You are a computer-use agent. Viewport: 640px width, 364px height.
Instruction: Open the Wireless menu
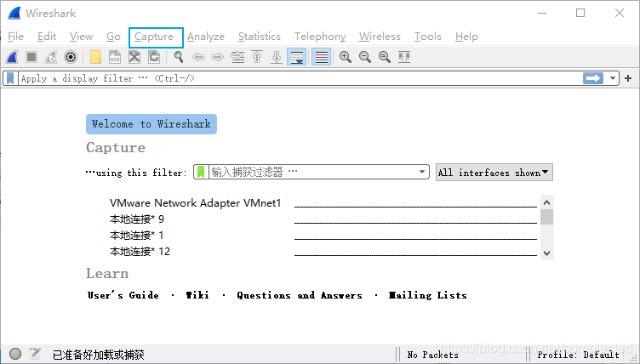pyautogui.click(x=380, y=37)
